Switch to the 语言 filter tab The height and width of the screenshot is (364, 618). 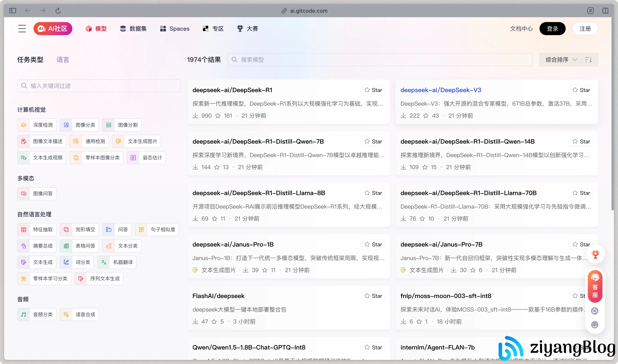click(x=63, y=59)
